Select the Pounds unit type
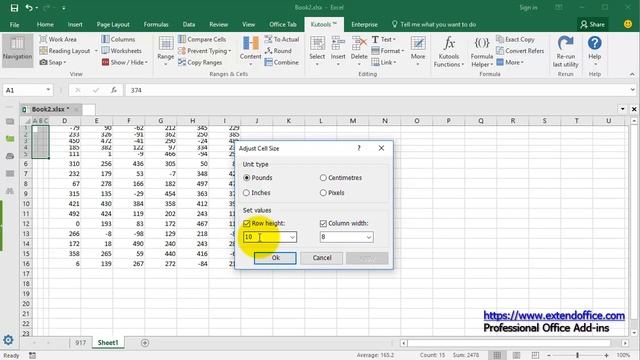The width and height of the screenshot is (640, 360). pyautogui.click(x=258, y=178)
